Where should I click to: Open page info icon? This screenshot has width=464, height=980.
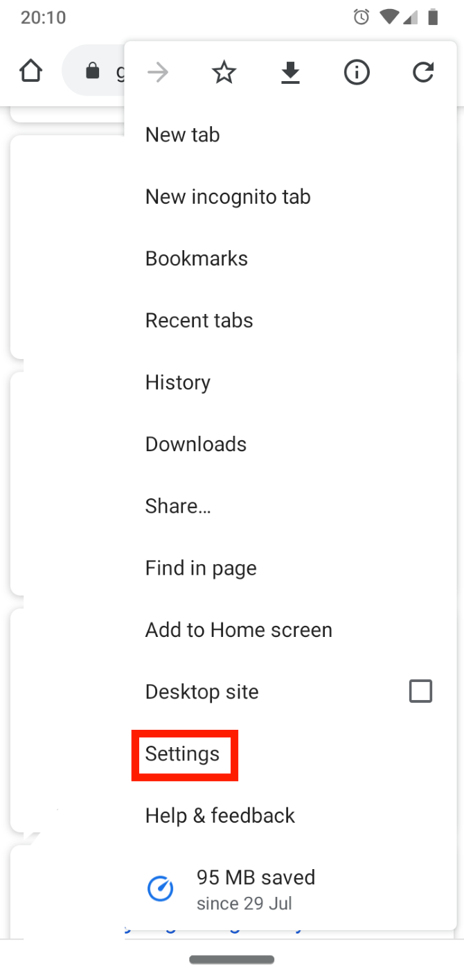[357, 72]
